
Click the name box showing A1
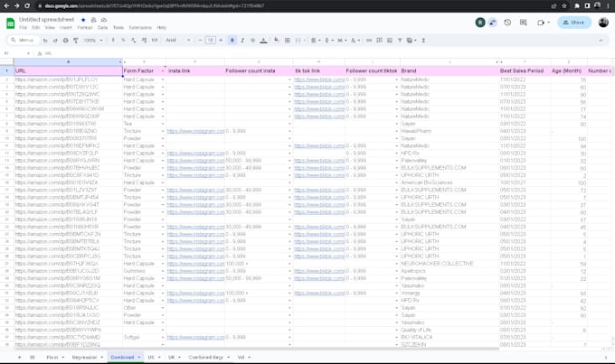tap(15, 53)
